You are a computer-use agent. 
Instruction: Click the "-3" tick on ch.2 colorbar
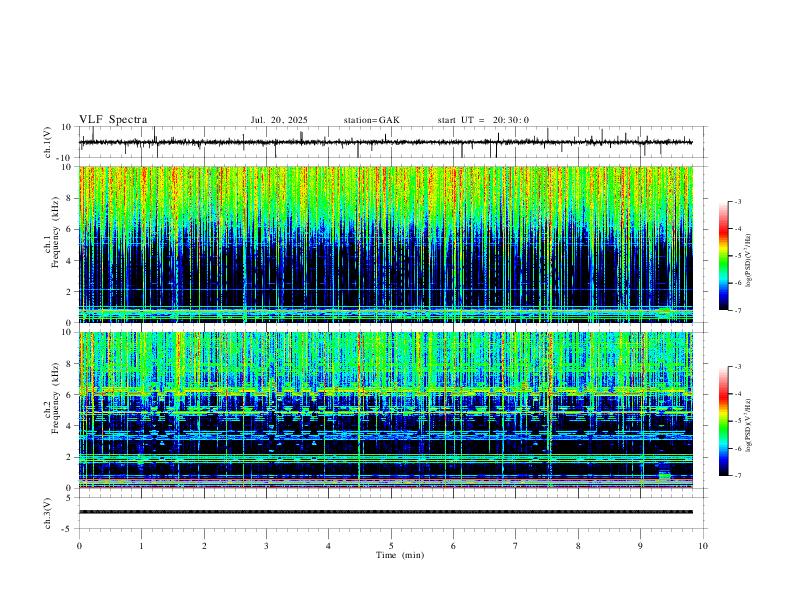point(737,367)
